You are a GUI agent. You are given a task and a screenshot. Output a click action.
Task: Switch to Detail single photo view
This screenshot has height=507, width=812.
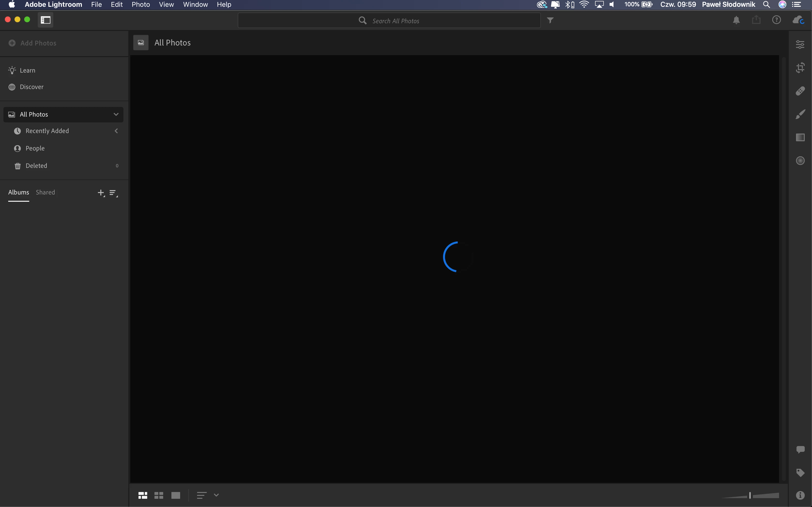[176, 495]
